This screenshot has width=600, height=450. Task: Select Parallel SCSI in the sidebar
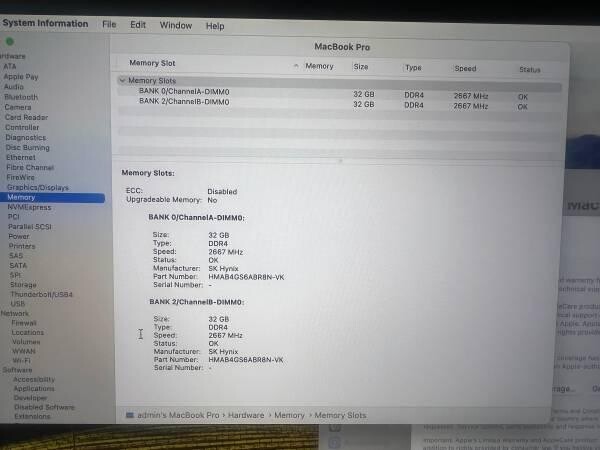tap(30, 227)
